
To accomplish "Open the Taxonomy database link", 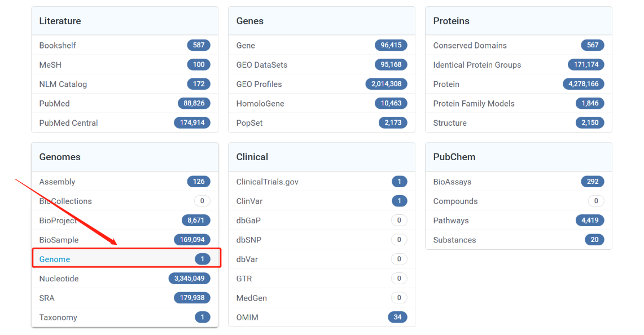I will [58, 318].
